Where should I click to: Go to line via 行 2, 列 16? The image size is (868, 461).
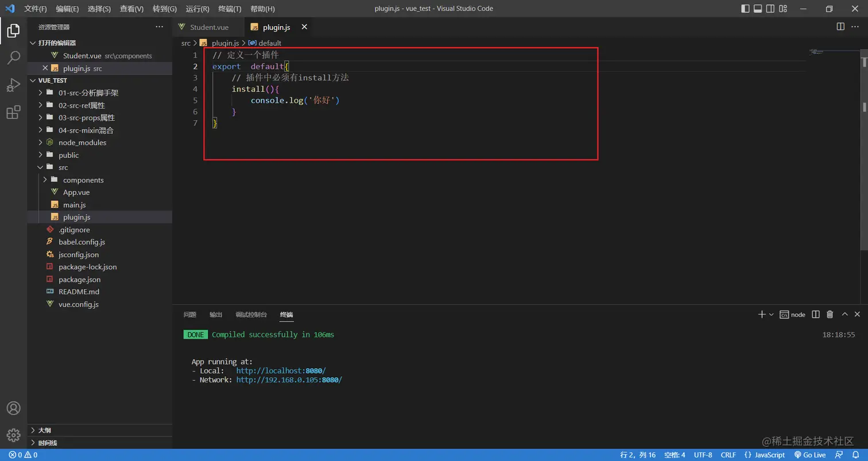point(638,455)
